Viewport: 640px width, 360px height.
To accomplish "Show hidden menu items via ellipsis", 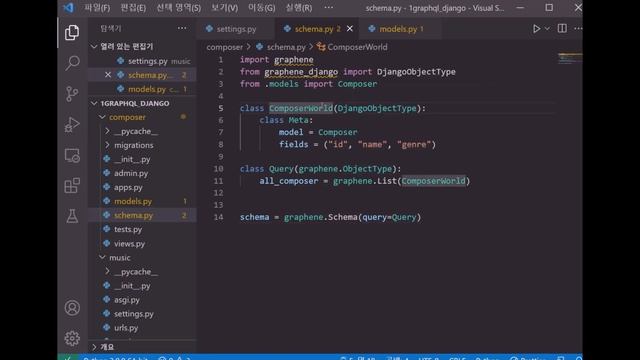I will (x=329, y=8).
